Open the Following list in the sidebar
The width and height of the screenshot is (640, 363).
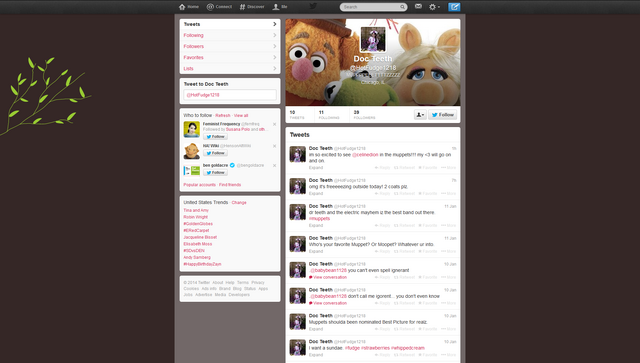point(230,35)
